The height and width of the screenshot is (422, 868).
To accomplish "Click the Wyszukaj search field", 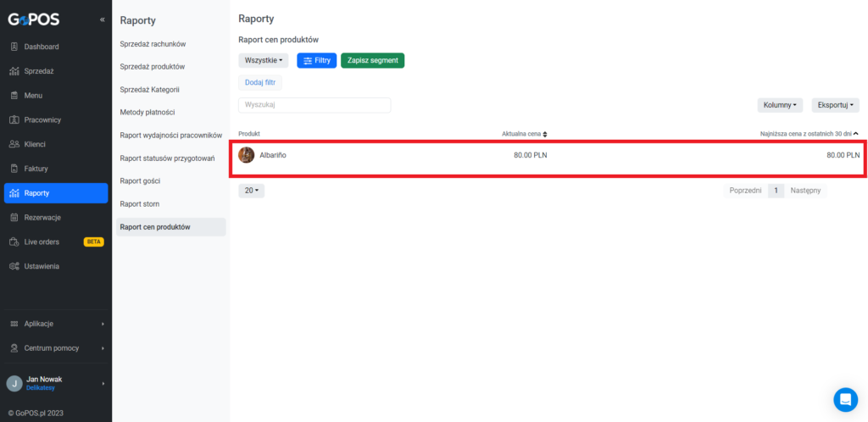I will [x=314, y=105].
